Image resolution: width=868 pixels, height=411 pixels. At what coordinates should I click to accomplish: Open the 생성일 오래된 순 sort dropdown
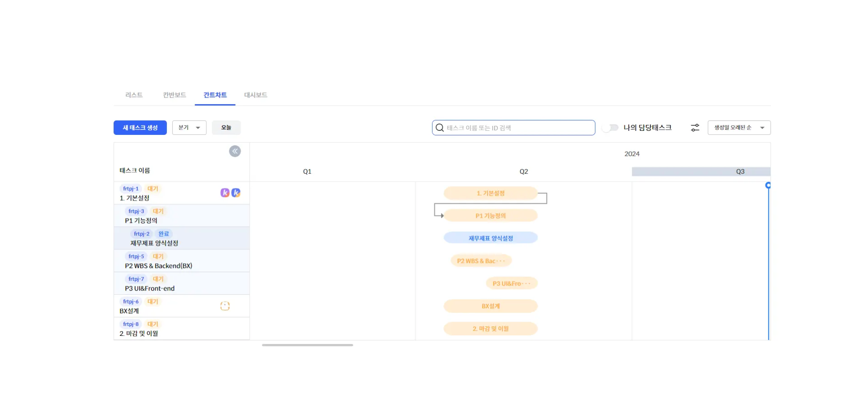(739, 127)
